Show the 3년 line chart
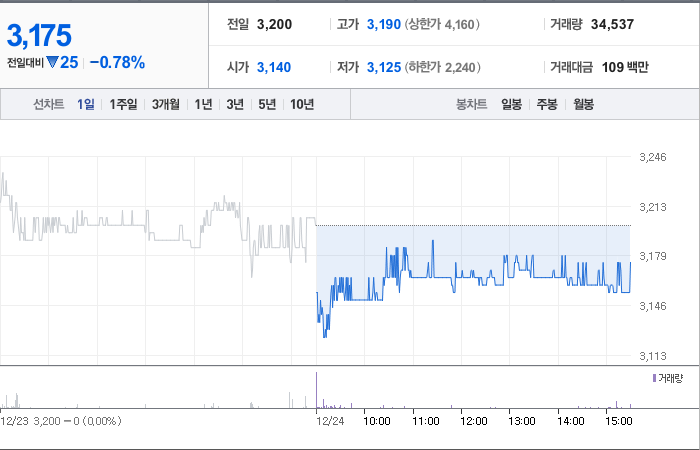Viewport: 700px width, 450px height. (x=235, y=104)
